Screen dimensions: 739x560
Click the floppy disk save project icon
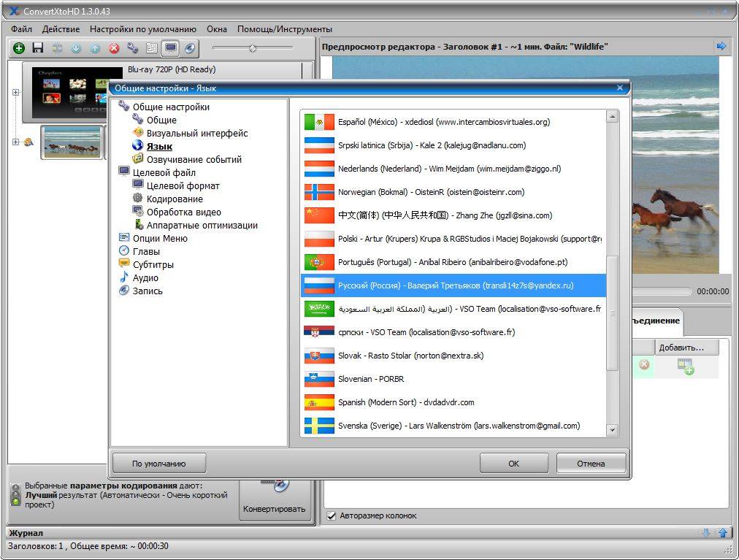point(38,48)
